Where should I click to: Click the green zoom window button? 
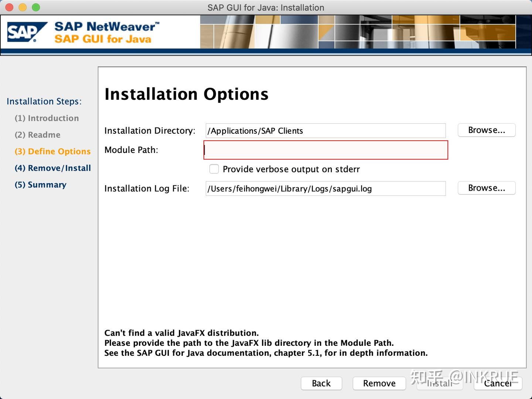pos(35,7)
